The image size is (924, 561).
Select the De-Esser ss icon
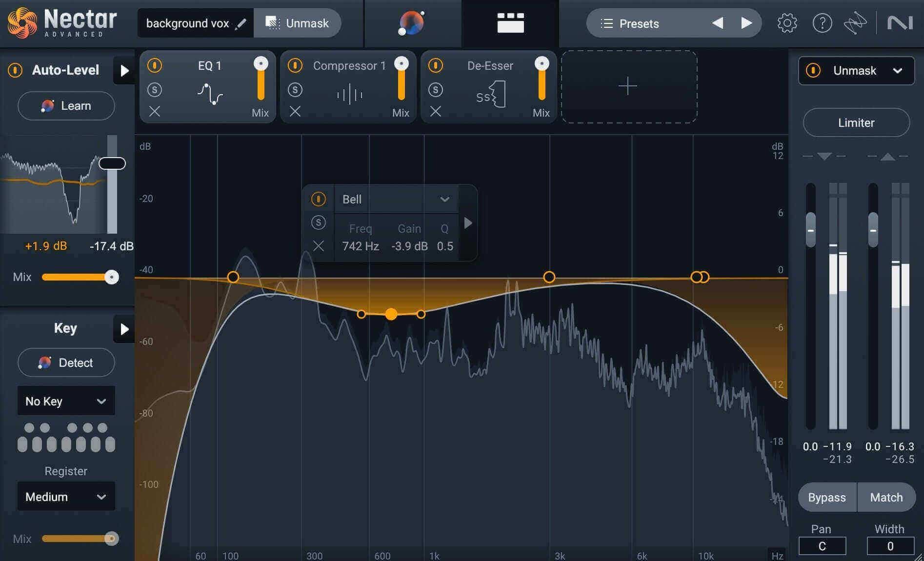pos(491,94)
